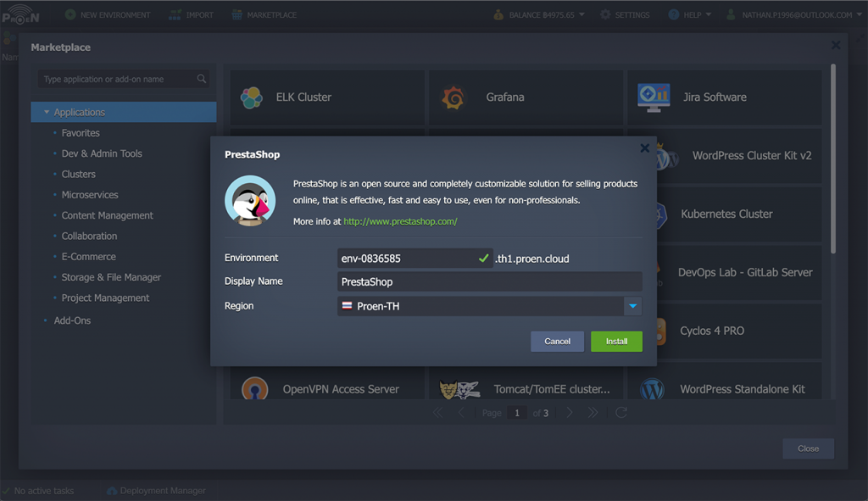Click the Install button

pos(616,341)
